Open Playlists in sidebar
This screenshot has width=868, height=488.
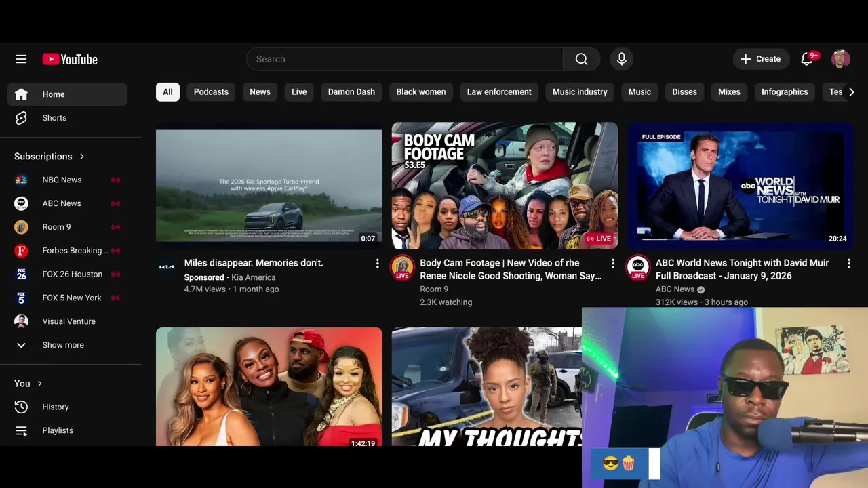tap(67, 430)
